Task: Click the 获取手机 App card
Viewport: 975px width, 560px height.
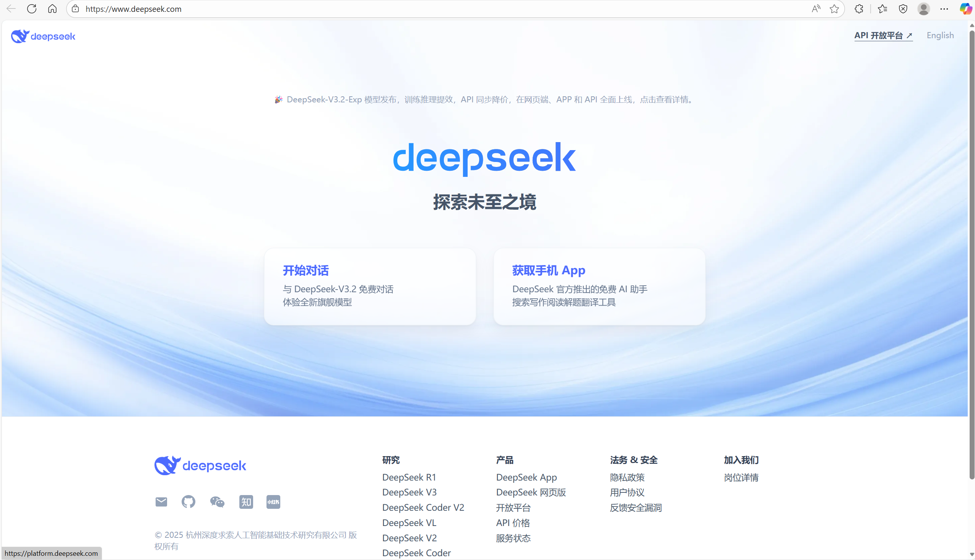Action: (x=599, y=286)
